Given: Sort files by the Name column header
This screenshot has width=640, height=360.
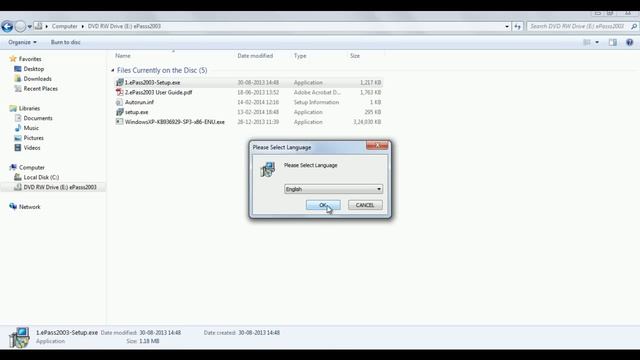Looking at the screenshot, I should (123, 56).
